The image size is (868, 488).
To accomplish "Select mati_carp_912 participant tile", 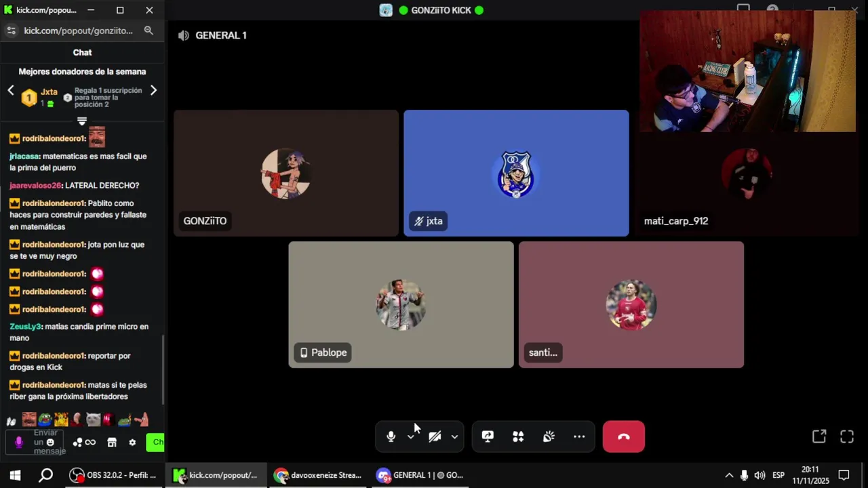I will [x=746, y=184].
